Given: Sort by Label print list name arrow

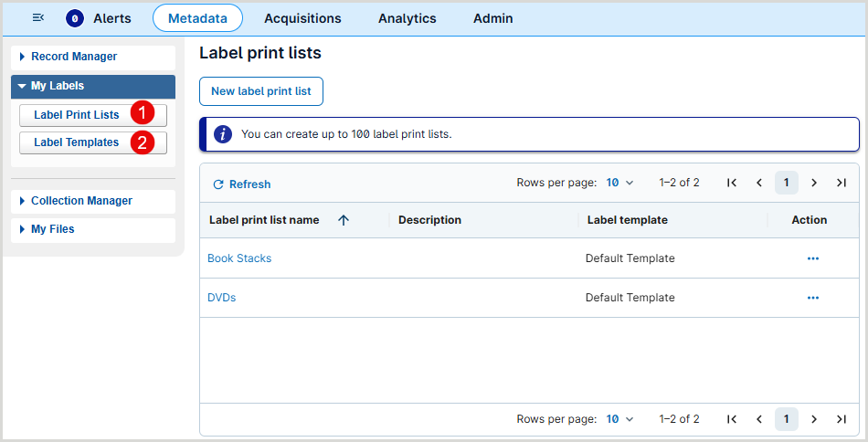Looking at the screenshot, I should tap(344, 220).
